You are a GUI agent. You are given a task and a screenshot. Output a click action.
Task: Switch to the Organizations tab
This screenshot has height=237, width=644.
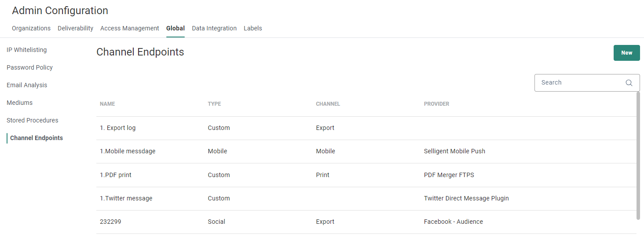(x=31, y=28)
